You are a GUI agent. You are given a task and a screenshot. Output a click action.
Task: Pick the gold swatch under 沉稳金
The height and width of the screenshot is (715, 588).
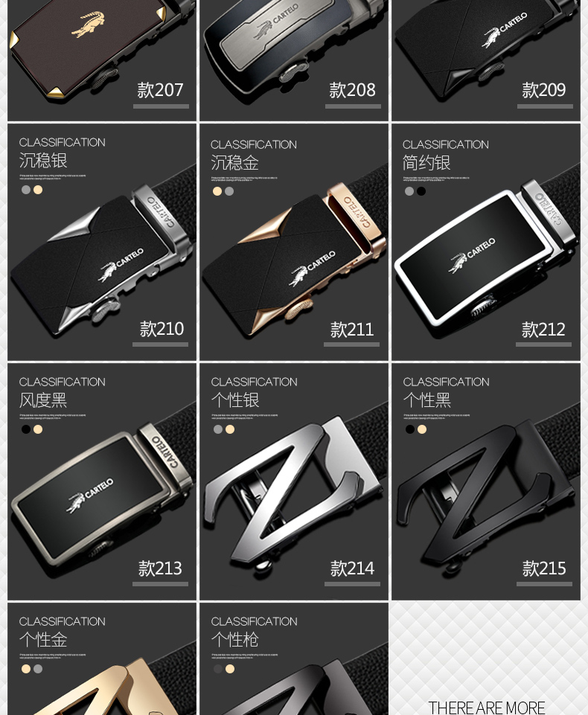217,191
